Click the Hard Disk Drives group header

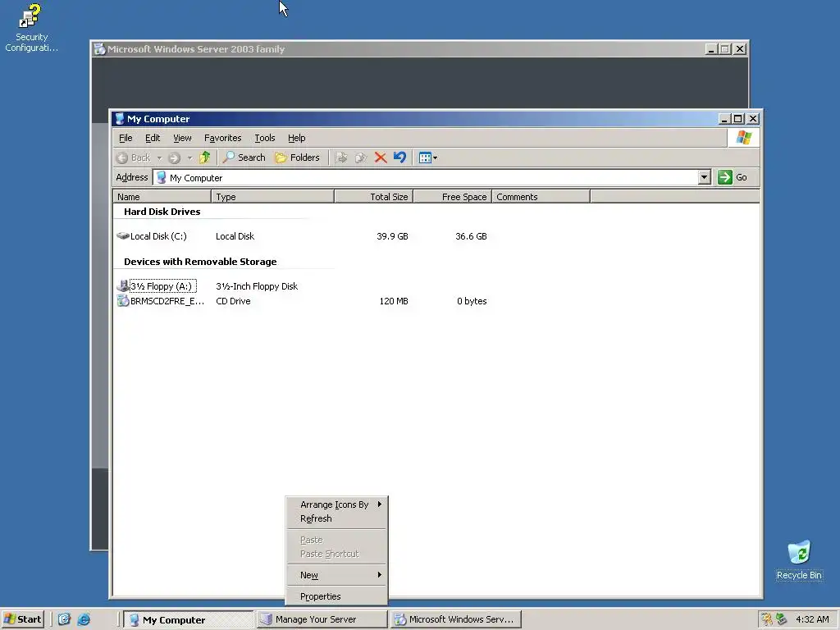(162, 212)
